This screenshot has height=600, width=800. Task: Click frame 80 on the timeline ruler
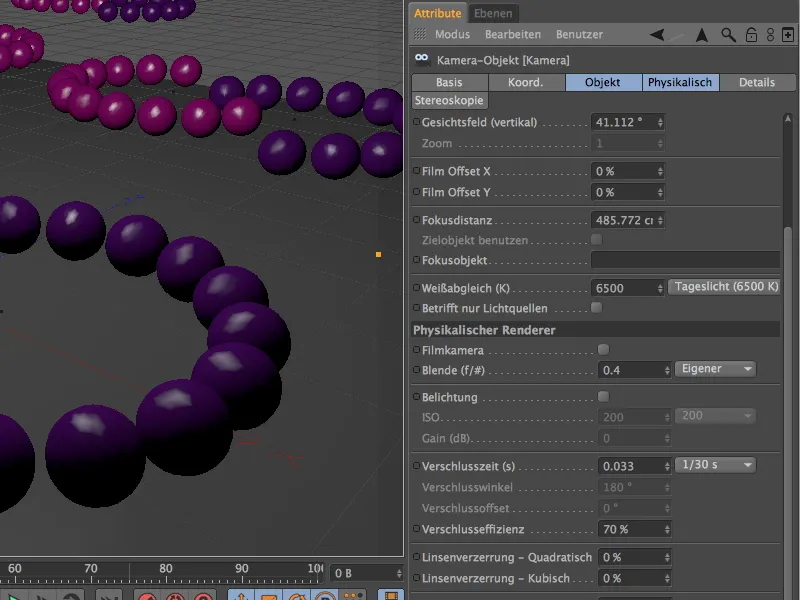165,568
